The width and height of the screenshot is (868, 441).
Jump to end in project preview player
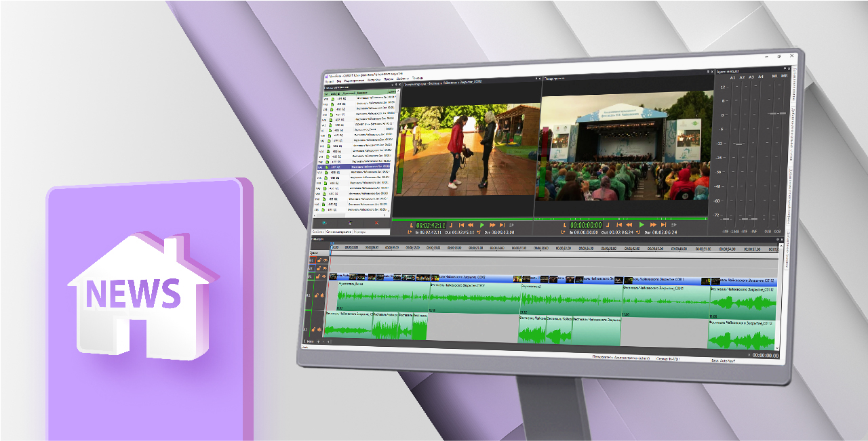coord(662,225)
